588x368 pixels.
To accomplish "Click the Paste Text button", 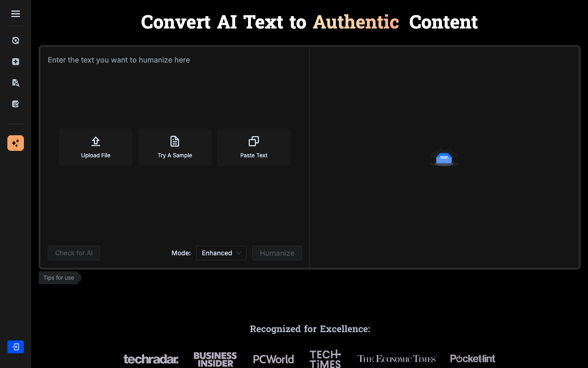I will (254, 147).
